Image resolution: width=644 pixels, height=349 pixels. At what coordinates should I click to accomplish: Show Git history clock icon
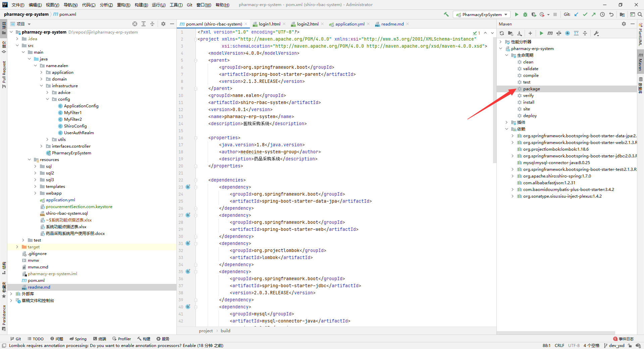[602, 14]
